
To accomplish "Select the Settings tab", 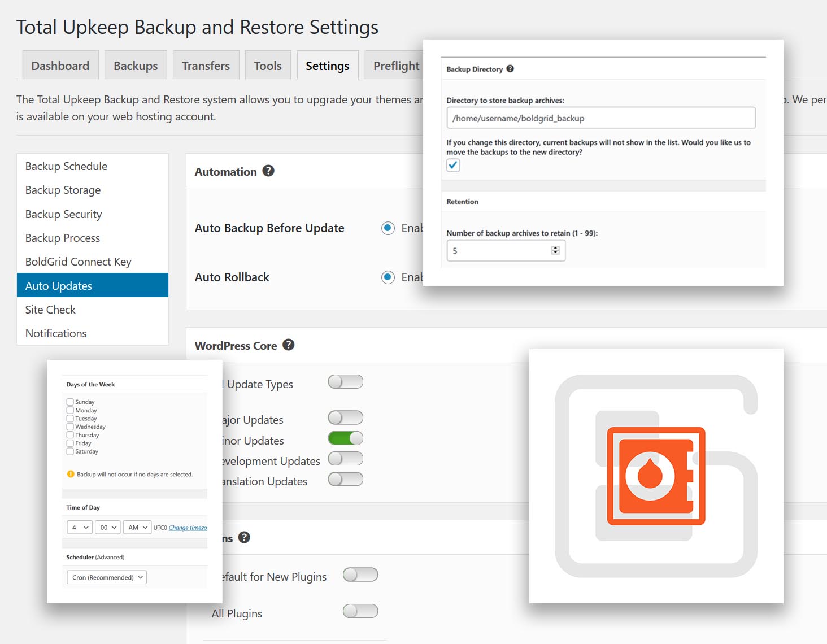I will tap(328, 66).
